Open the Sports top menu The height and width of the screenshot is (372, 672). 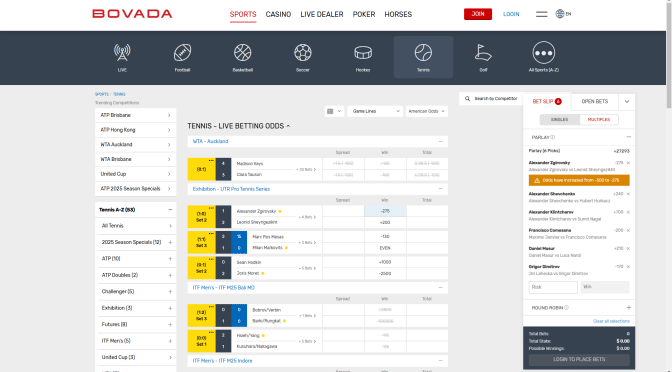pyautogui.click(x=243, y=15)
